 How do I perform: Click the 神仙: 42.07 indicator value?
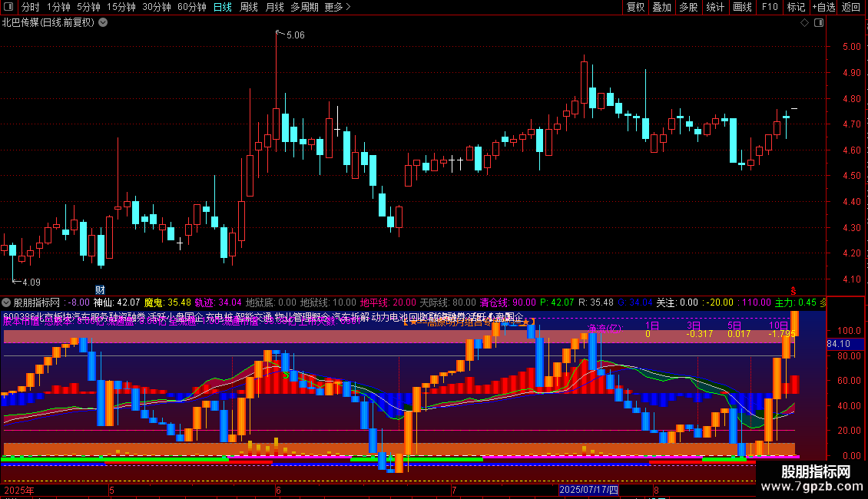117,302
